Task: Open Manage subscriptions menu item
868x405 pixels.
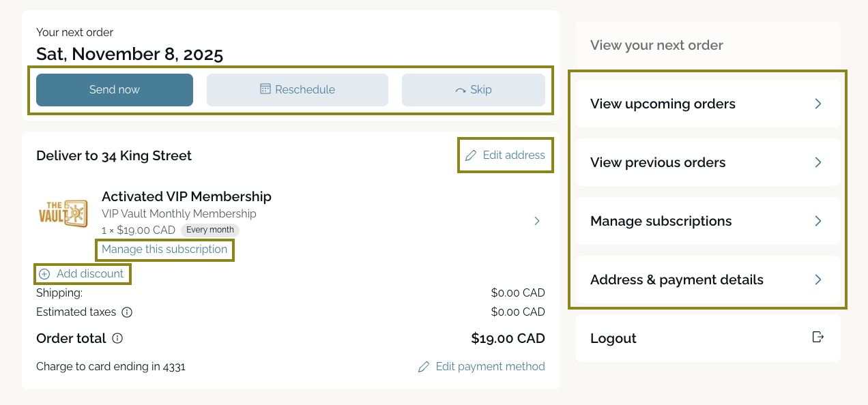Action: point(708,221)
